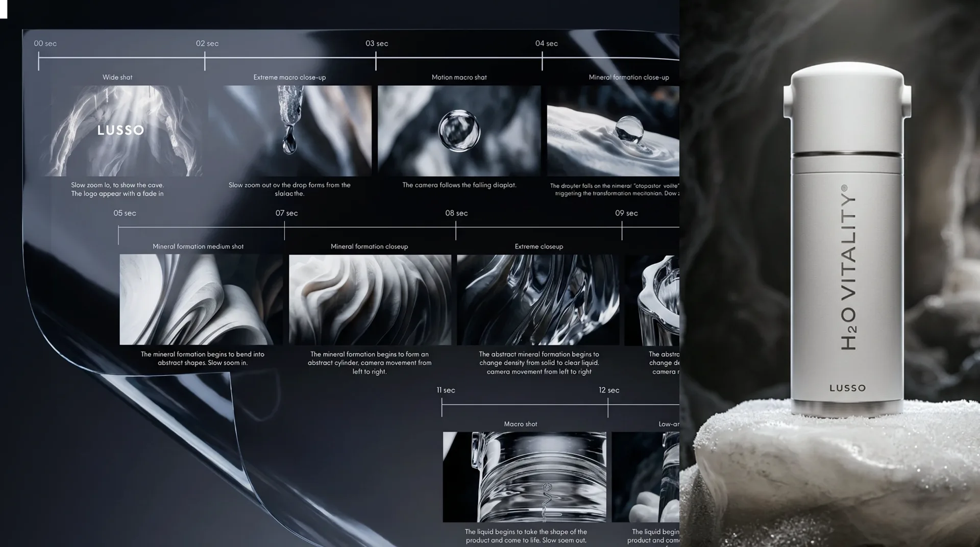Click 'begins to form an abstract cylinder' caption
980x547 pixels.
[x=370, y=362]
